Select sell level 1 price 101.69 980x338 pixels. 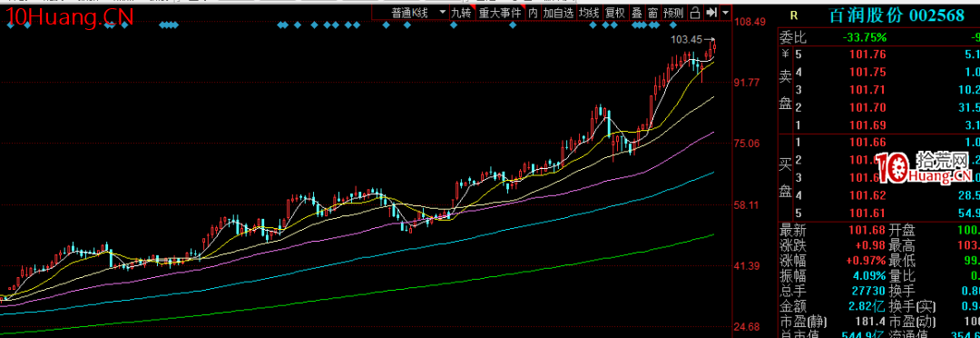(x=867, y=124)
